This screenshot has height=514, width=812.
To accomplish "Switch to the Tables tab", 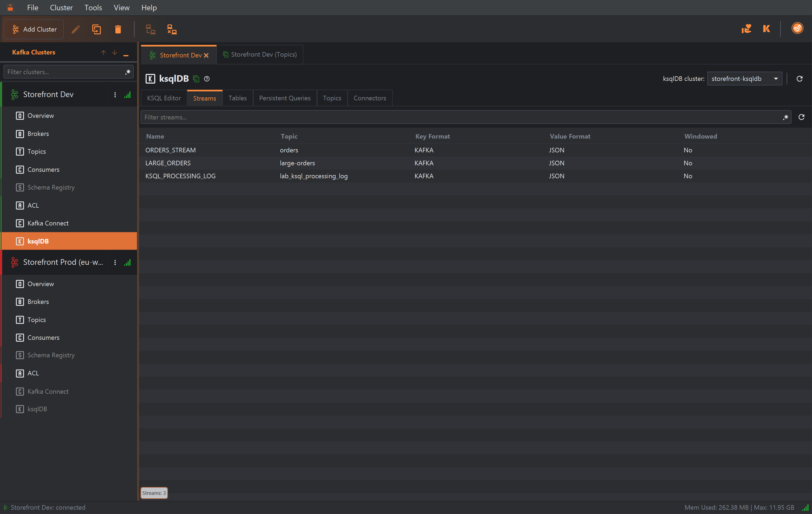I will (238, 98).
